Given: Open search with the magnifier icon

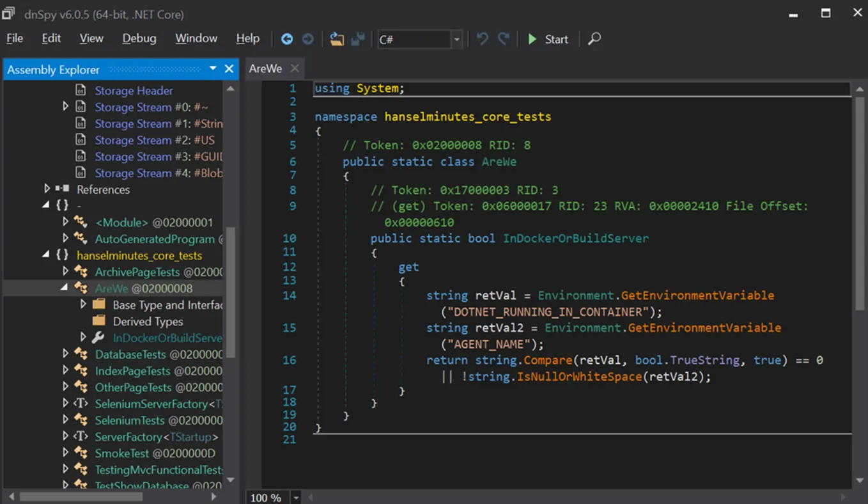Looking at the screenshot, I should pyautogui.click(x=594, y=39).
